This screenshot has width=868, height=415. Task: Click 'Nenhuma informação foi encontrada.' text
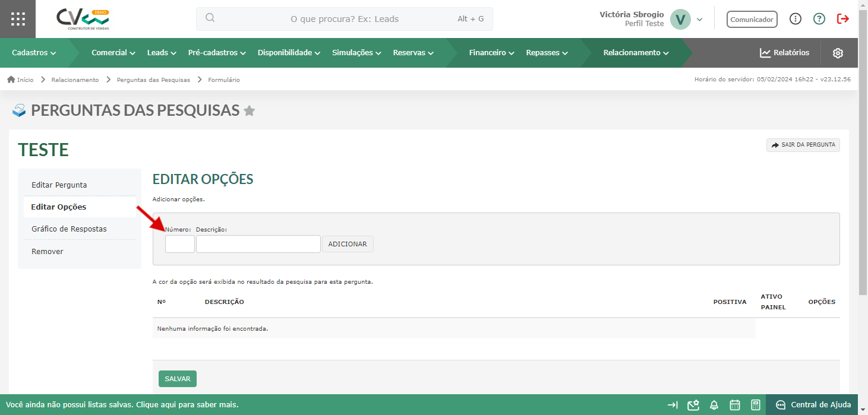point(213,328)
